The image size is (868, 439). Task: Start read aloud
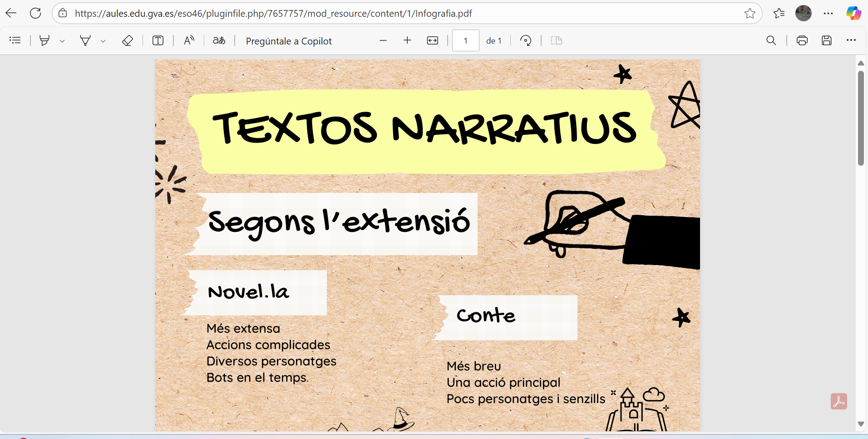tap(189, 40)
